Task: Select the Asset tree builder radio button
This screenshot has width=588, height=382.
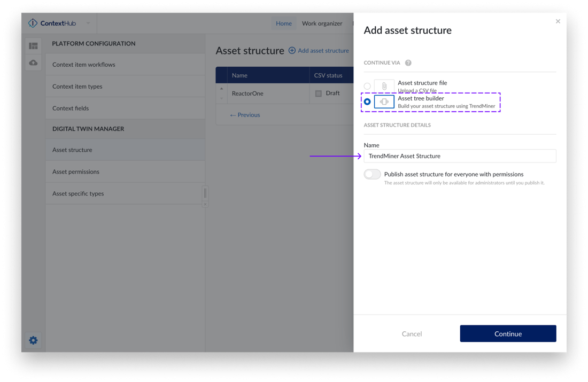Action: click(x=367, y=102)
